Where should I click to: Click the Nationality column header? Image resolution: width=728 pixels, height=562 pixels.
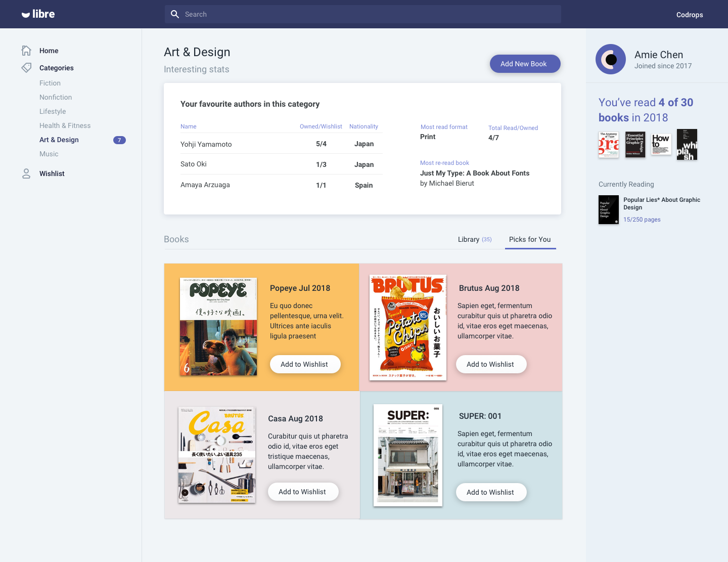pyautogui.click(x=363, y=126)
